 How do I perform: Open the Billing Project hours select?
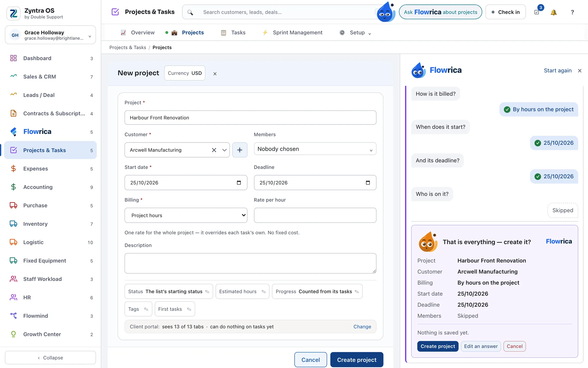click(x=186, y=215)
